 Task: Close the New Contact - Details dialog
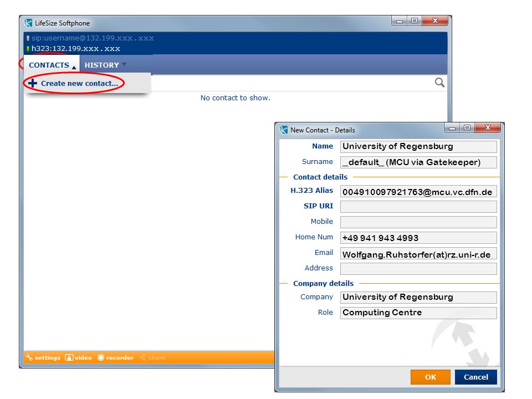pos(488,127)
